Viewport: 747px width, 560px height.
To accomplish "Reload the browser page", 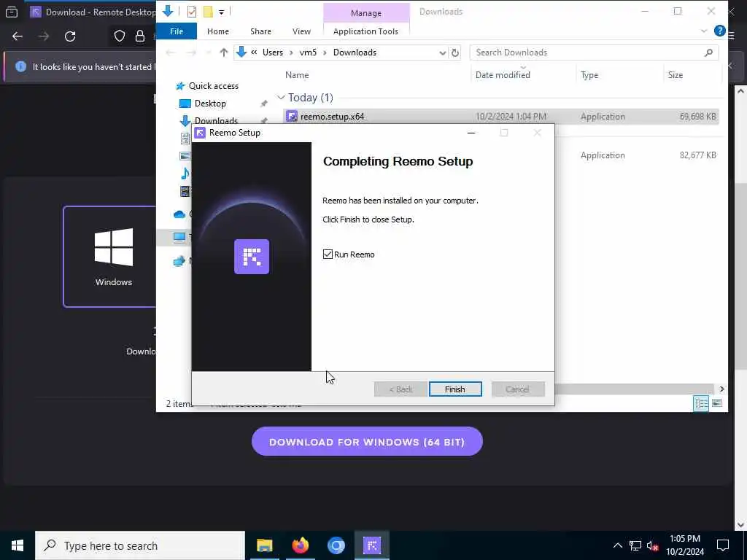I will (70, 36).
